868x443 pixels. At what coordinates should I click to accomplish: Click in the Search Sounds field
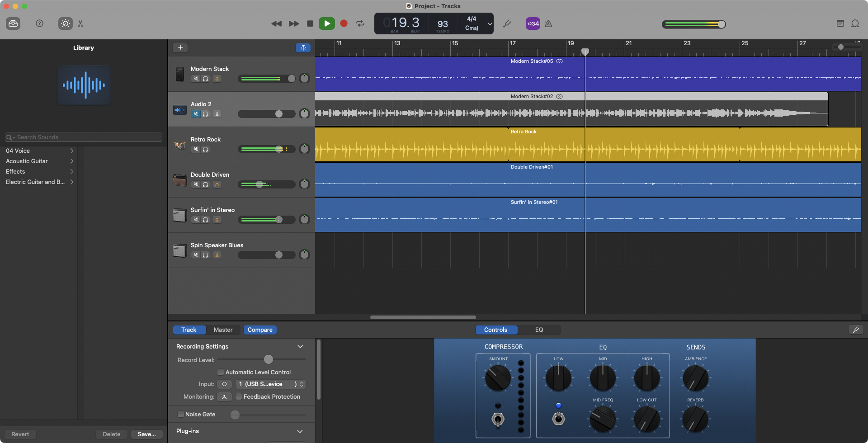pyautogui.click(x=84, y=137)
